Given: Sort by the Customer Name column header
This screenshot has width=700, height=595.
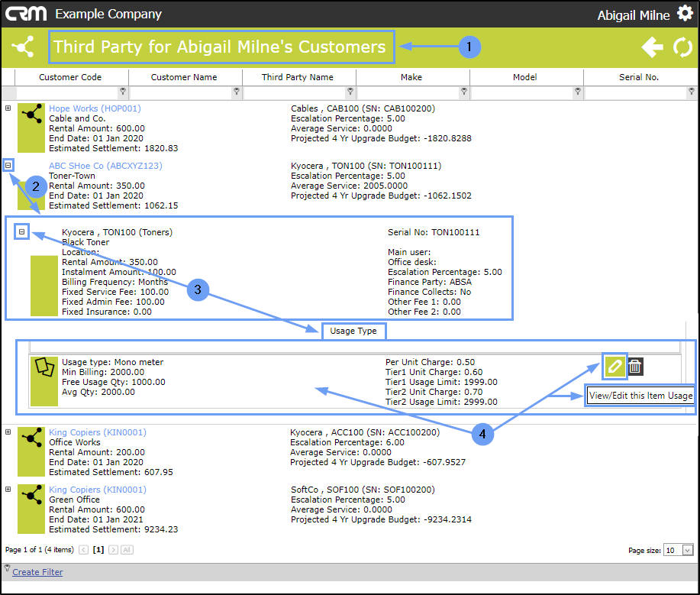Looking at the screenshot, I should (x=184, y=77).
